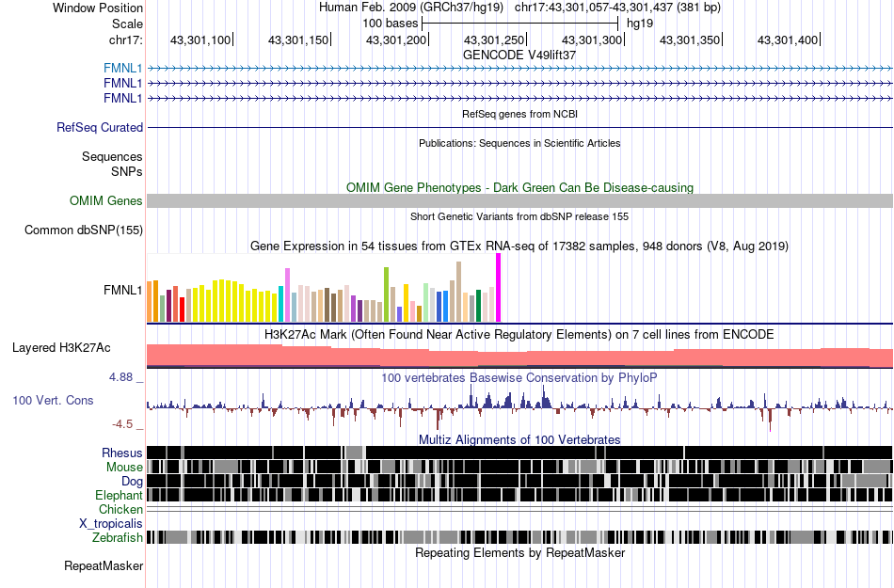The height and width of the screenshot is (588, 894).
Task: Click the FMNL1 label beside the GTEx bars
Action: [122, 290]
